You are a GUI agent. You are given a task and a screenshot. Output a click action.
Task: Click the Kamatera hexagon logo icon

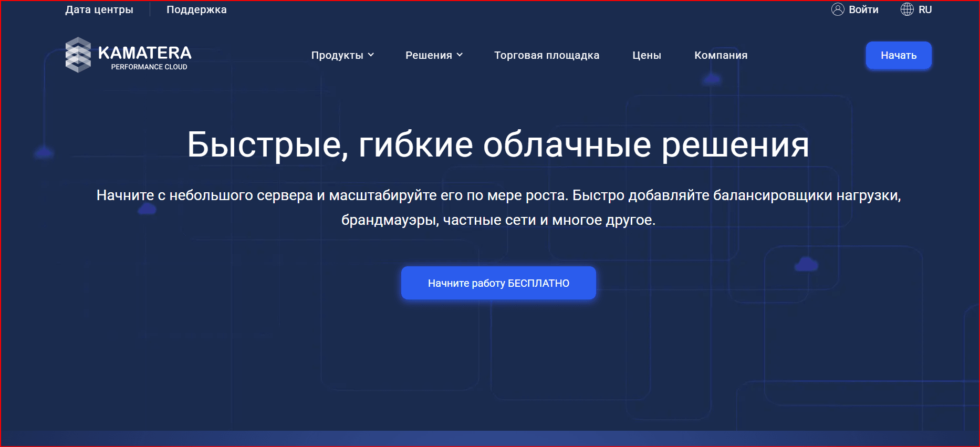coord(78,55)
